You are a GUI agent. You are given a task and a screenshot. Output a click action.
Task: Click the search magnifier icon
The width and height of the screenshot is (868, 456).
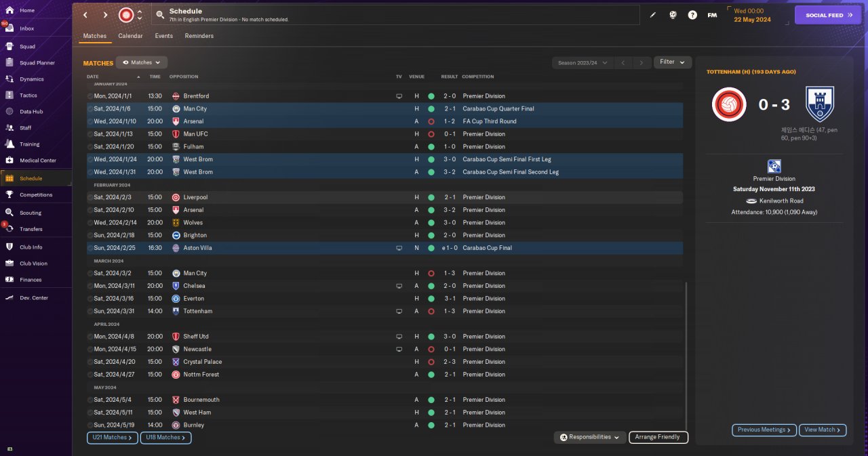pyautogui.click(x=160, y=14)
